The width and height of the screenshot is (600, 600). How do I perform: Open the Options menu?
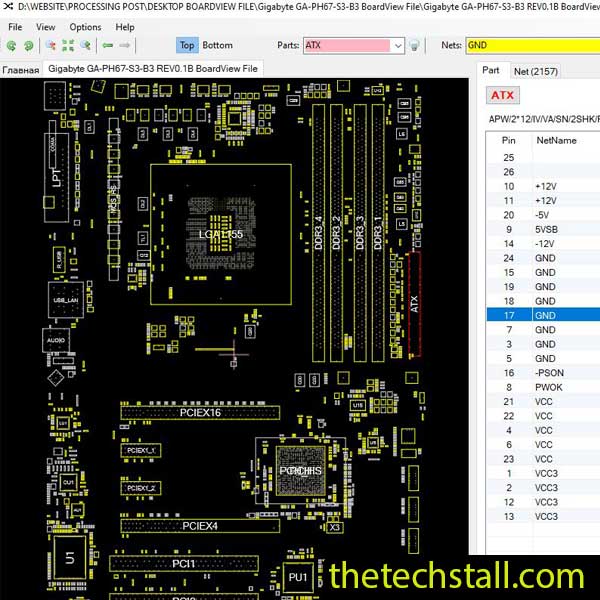click(x=85, y=27)
